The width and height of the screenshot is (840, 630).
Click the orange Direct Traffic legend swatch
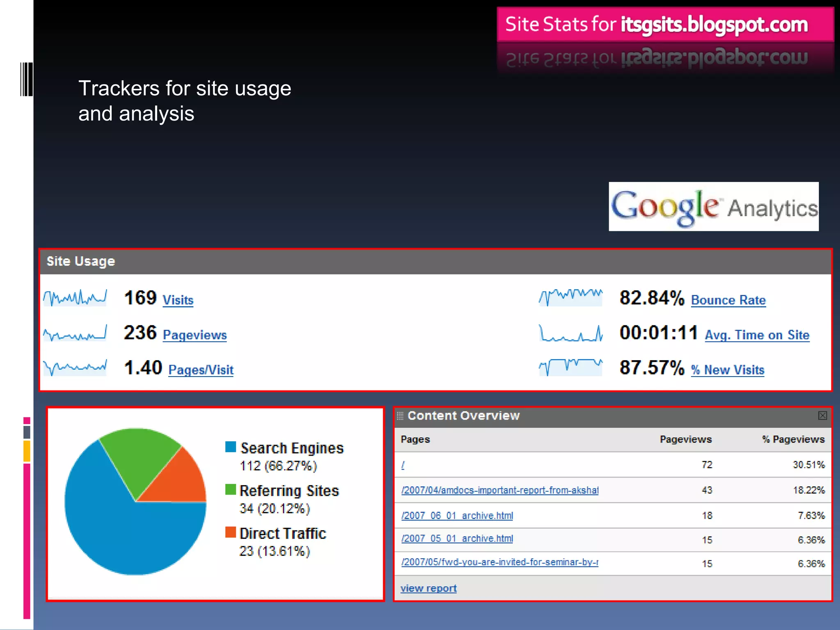pos(231,532)
